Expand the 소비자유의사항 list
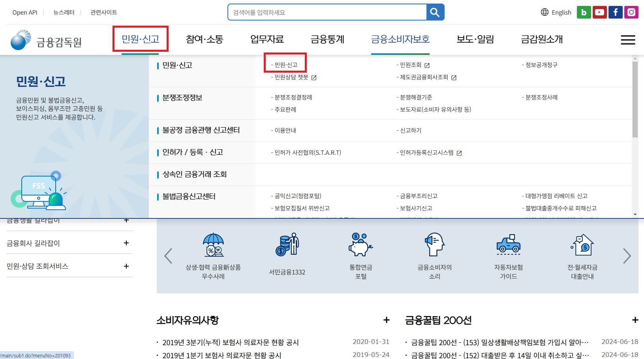 pyautogui.click(x=386, y=320)
